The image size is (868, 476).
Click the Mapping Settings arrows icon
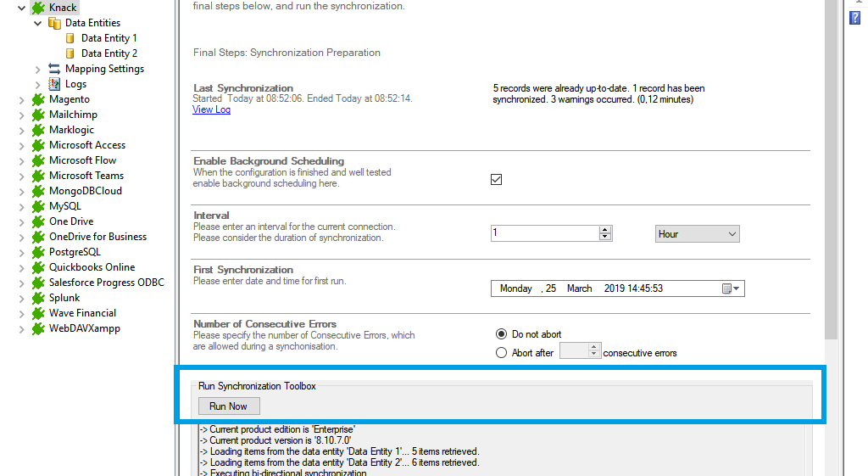coord(54,69)
